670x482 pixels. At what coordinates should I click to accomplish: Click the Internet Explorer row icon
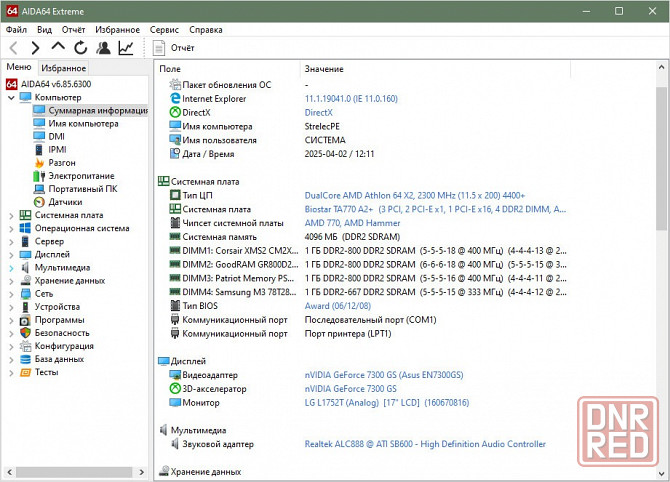coord(175,98)
